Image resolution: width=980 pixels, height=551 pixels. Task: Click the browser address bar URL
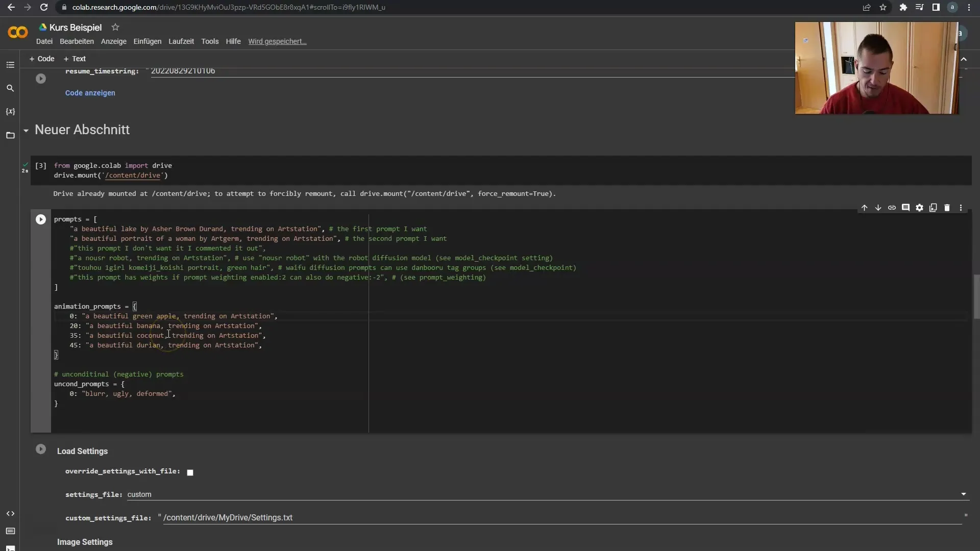(x=229, y=7)
